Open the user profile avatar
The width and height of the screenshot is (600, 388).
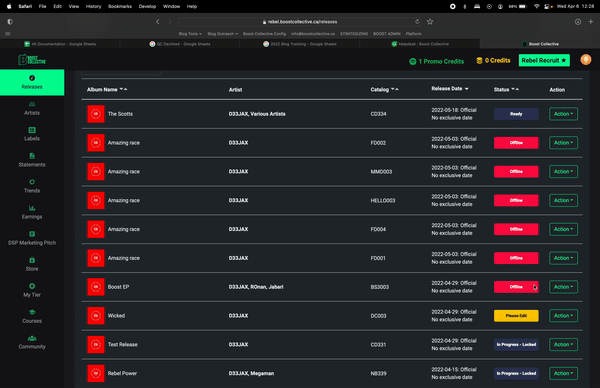click(x=586, y=60)
